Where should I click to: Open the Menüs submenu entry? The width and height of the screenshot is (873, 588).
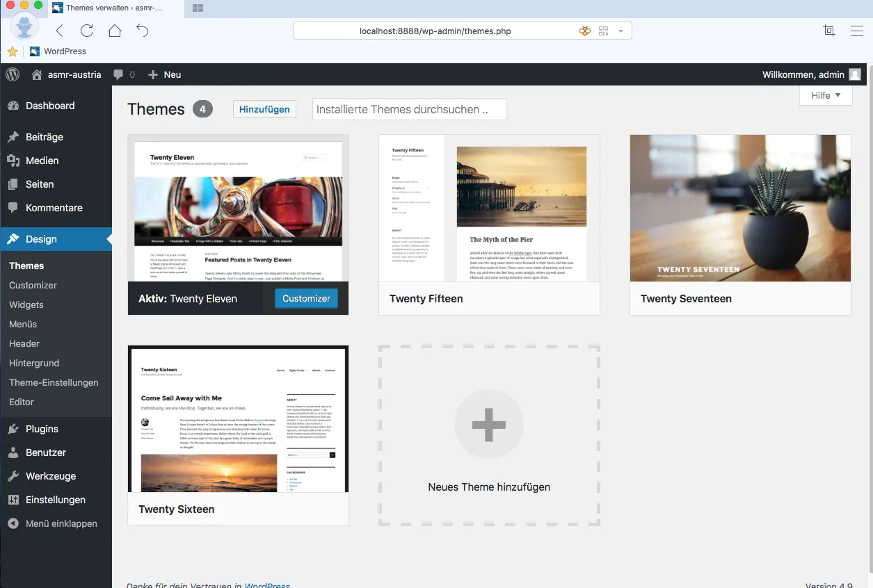pyautogui.click(x=23, y=324)
